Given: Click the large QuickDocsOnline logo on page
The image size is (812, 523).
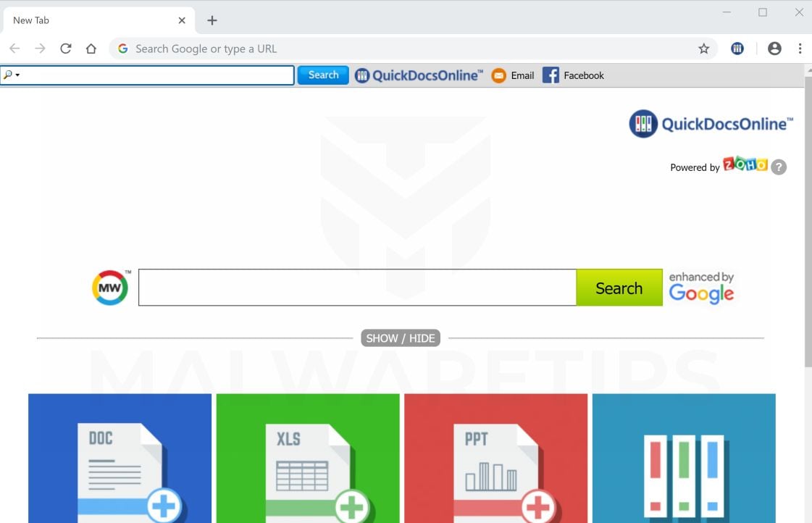Looking at the screenshot, I should (x=711, y=124).
